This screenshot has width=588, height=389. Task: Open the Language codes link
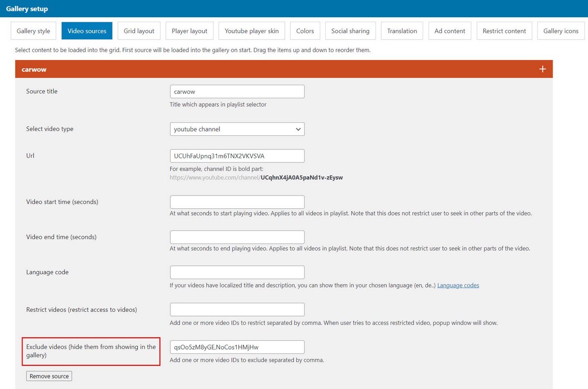458,285
